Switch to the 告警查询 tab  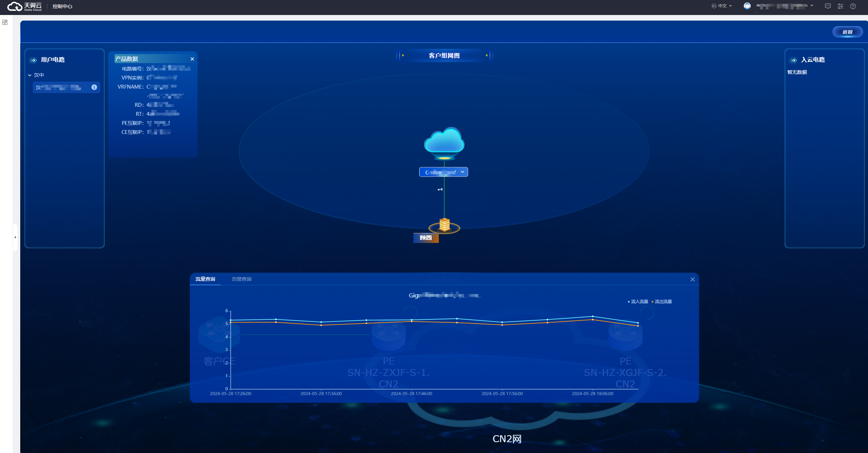[x=242, y=279]
